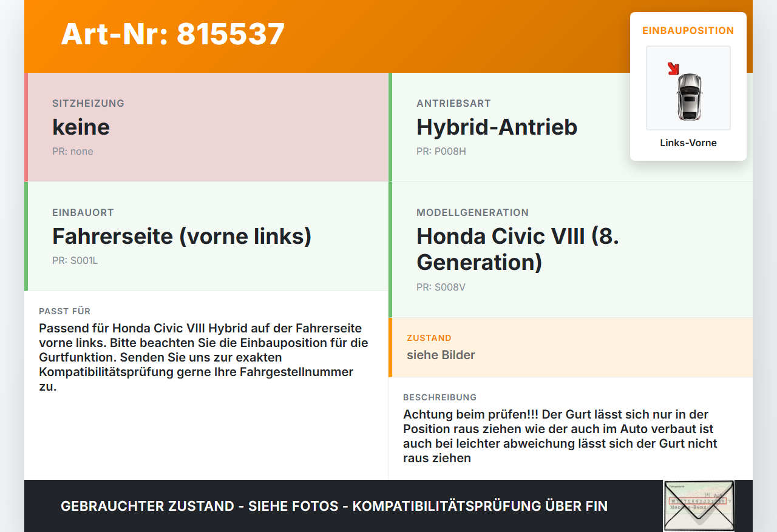Click the Sitzheizung label
This screenshot has width=777, height=532.
point(88,103)
